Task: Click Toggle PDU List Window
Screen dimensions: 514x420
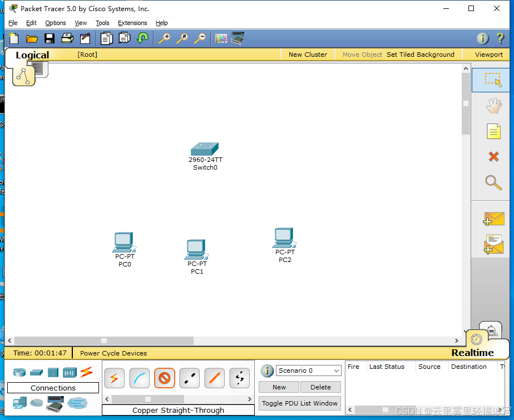Action: tap(300, 403)
